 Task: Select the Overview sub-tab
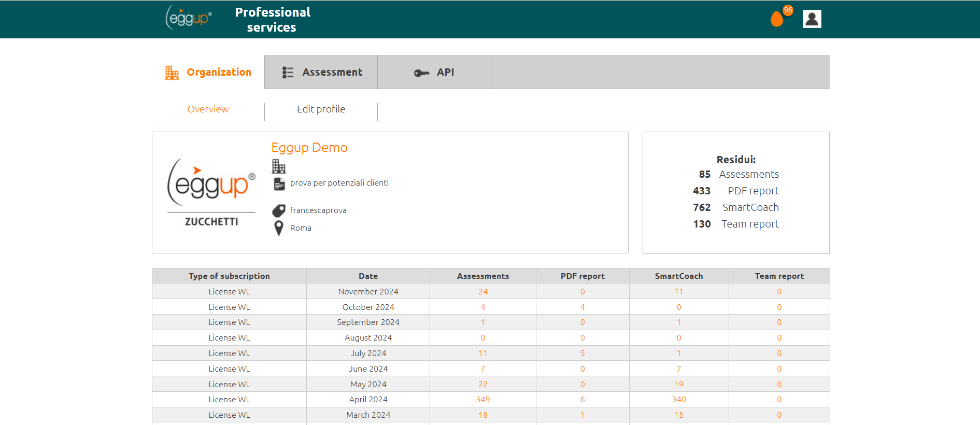(208, 109)
